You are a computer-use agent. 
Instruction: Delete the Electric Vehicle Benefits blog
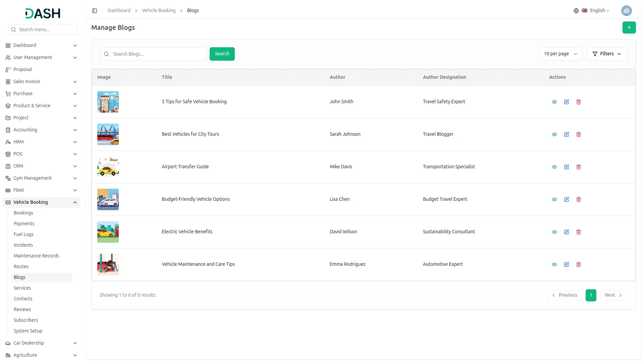(579, 232)
